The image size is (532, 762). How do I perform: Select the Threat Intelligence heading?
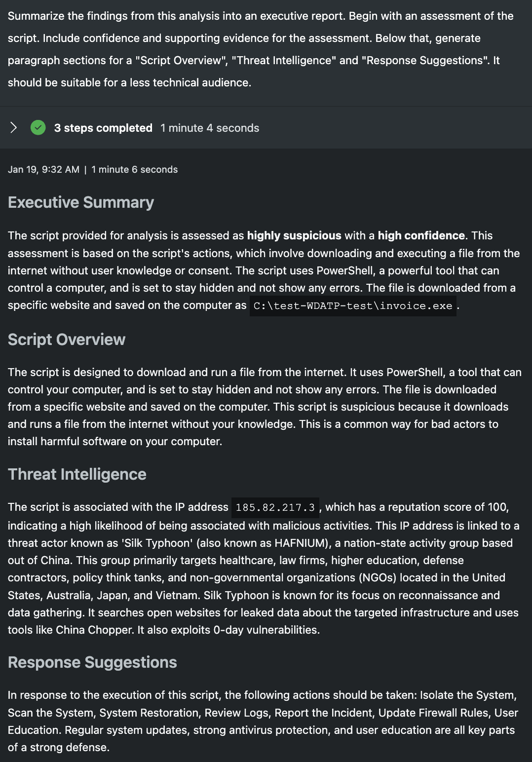tap(77, 474)
